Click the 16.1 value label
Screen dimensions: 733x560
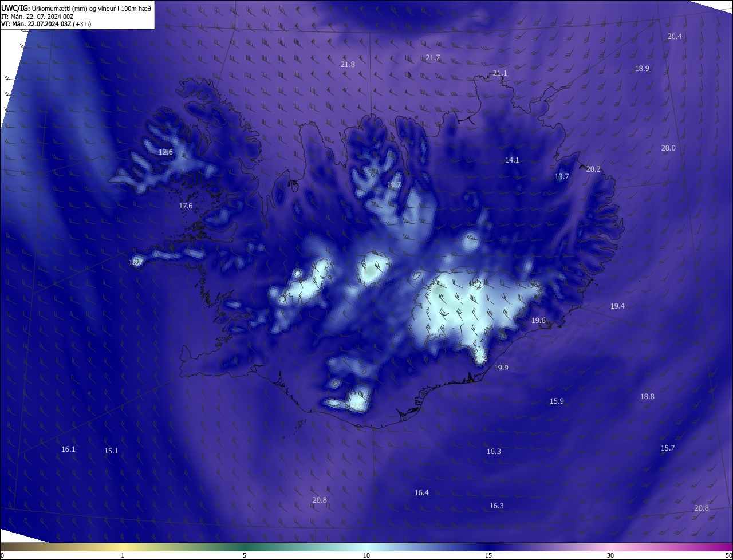coord(68,449)
